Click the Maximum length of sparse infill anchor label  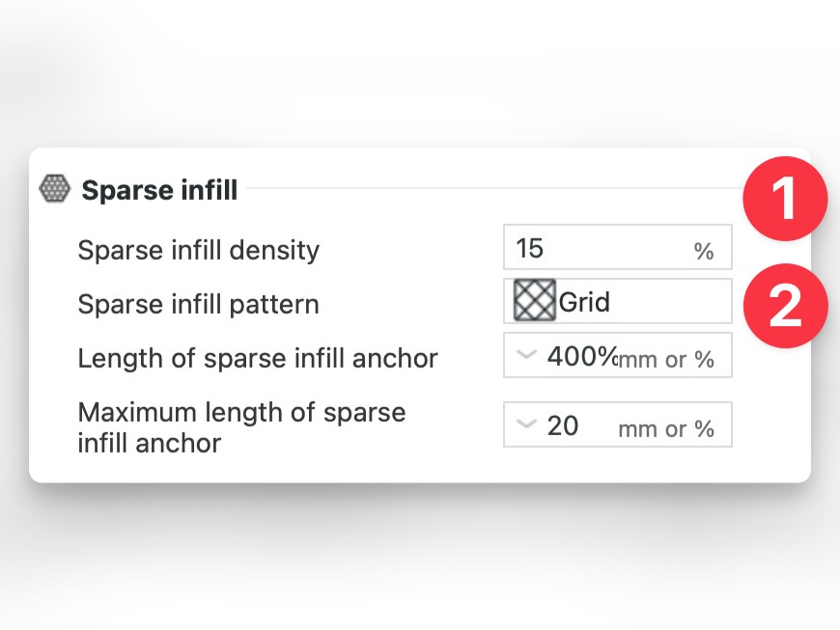(241, 427)
